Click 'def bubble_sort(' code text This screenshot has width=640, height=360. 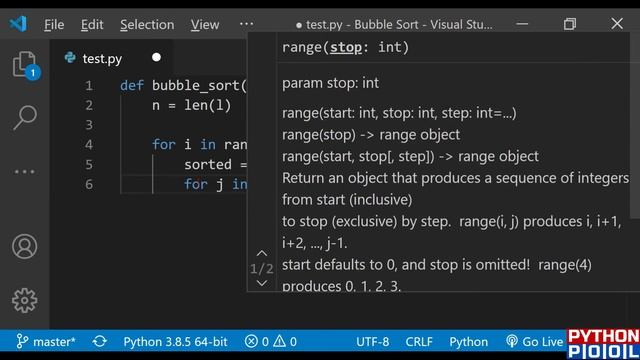point(184,86)
